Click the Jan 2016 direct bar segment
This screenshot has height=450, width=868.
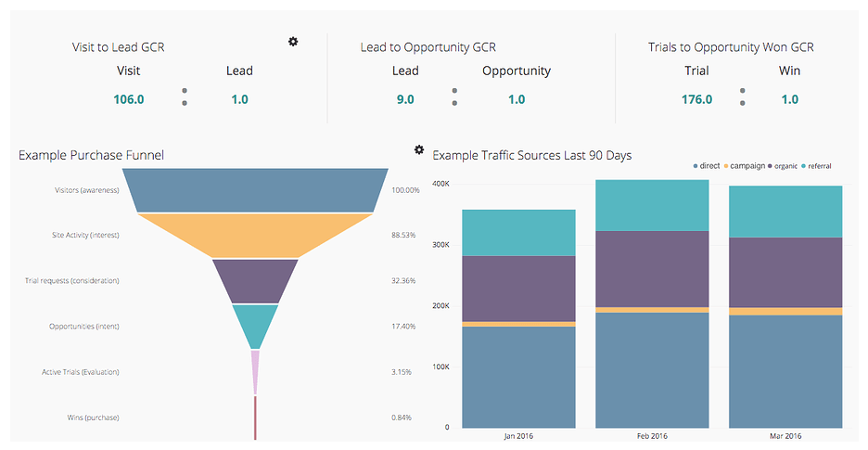tap(518, 377)
